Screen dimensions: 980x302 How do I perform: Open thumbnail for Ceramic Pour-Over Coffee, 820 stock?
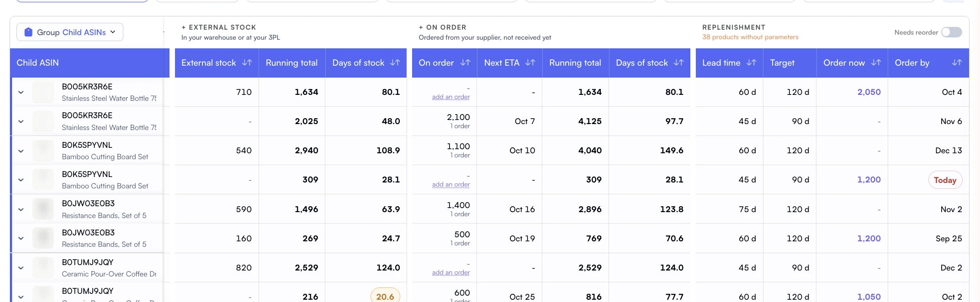tap(43, 268)
